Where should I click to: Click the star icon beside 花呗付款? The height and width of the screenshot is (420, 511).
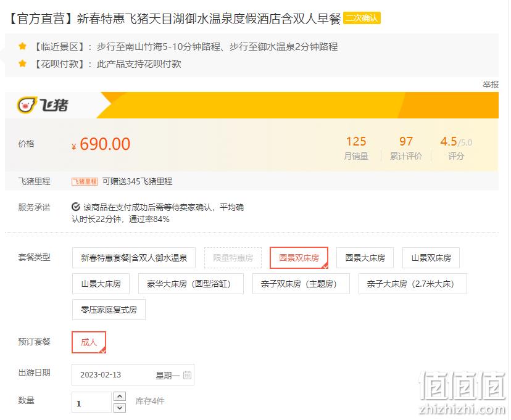click(22, 63)
